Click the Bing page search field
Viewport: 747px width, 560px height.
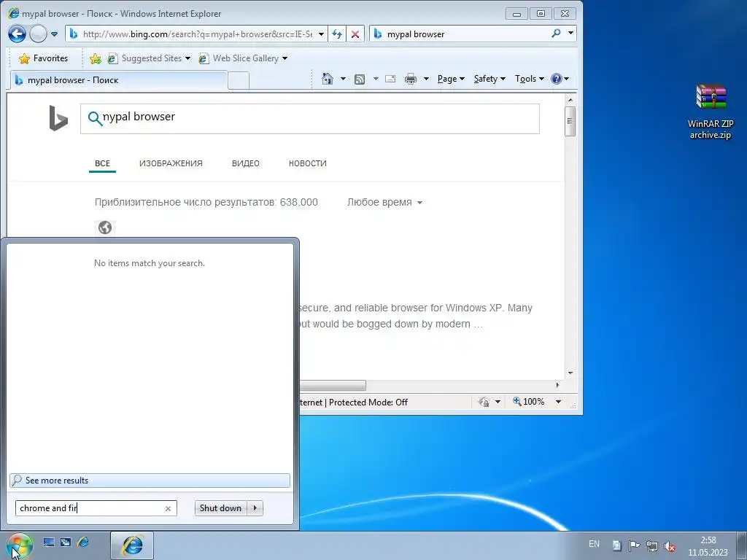(309, 119)
